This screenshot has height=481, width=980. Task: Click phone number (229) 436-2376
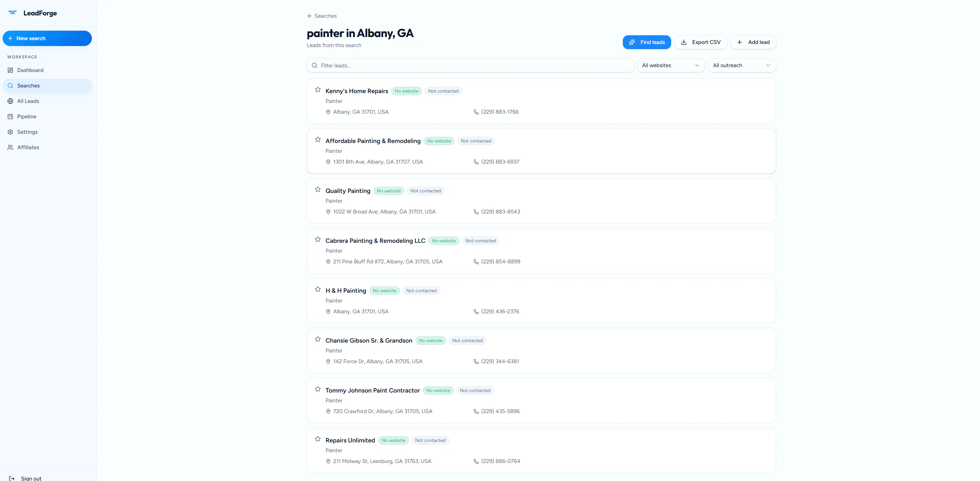tap(500, 311)
